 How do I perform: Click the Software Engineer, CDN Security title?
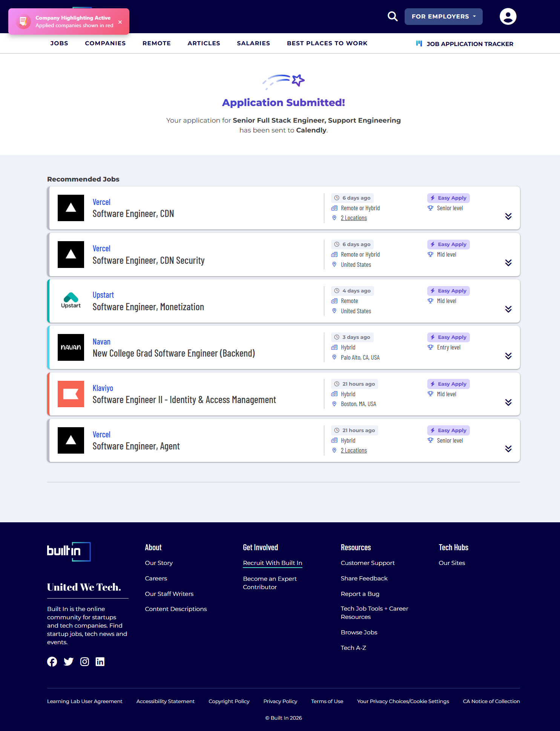[149, 260]
